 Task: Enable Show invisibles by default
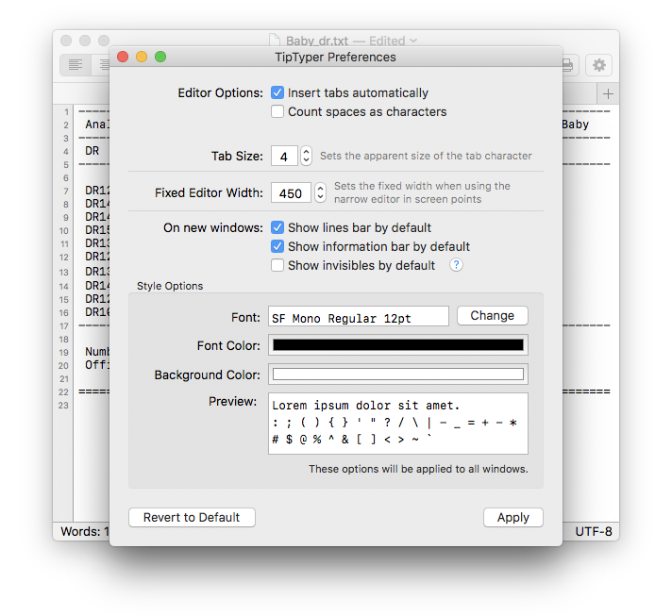[277, 265]
